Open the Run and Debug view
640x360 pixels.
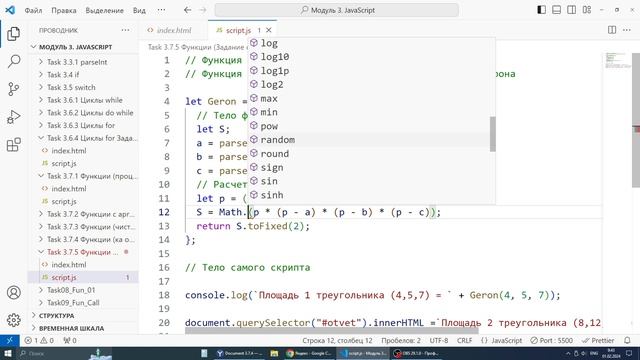click(13, 117)
